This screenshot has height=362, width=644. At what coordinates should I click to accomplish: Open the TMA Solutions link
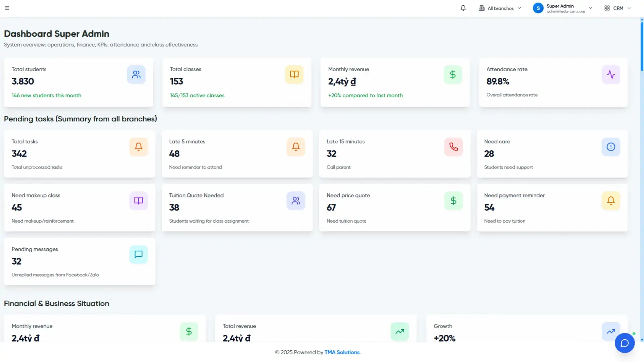click(x=342, y=352)
